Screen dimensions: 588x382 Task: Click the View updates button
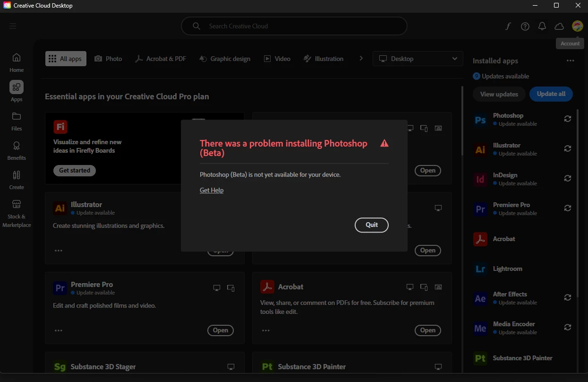(499, 94)
